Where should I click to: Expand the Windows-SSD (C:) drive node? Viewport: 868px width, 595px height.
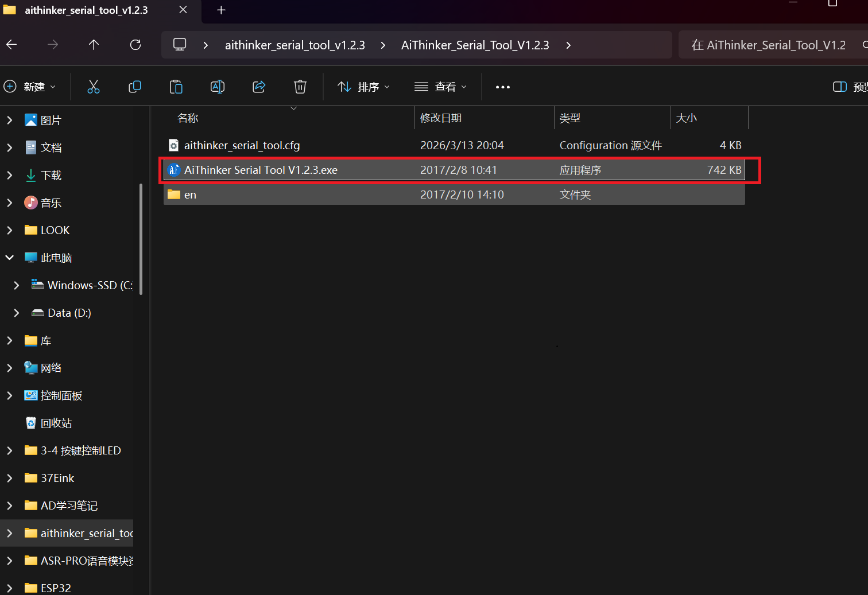16,285
